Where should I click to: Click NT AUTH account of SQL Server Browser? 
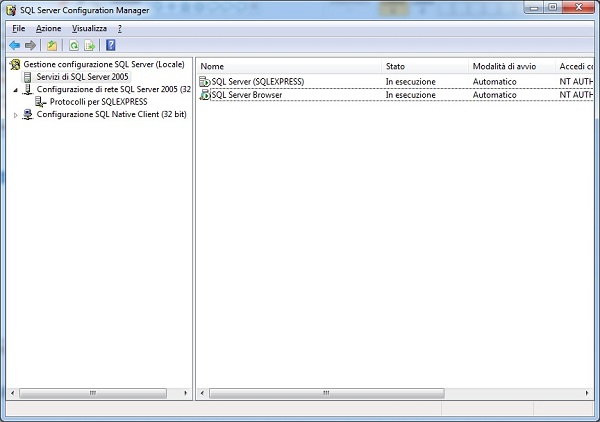click(576, 95)
